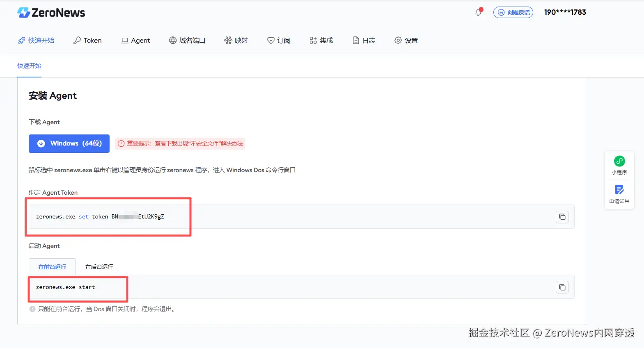Click the zeronews.exe set token command text
Viewport: 644px width, 348px height.
(100, 217)
